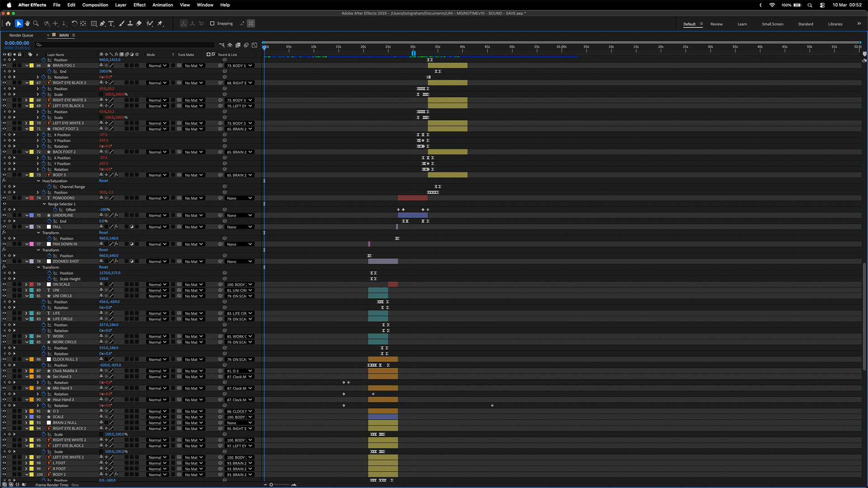Screen dimensions: 868x488
Task: Open the parent dropdown for the POMODORO layer
Action: pos(239,198)
